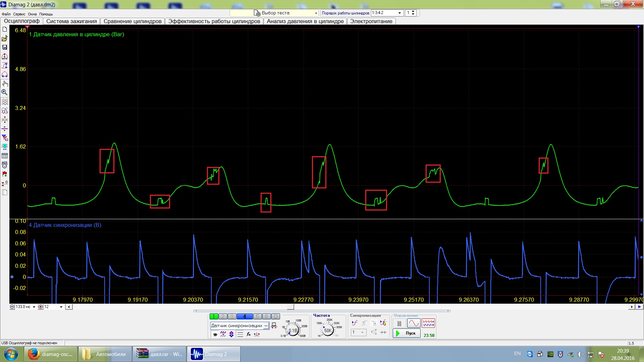Open the signal filter icon

point(5,138)
